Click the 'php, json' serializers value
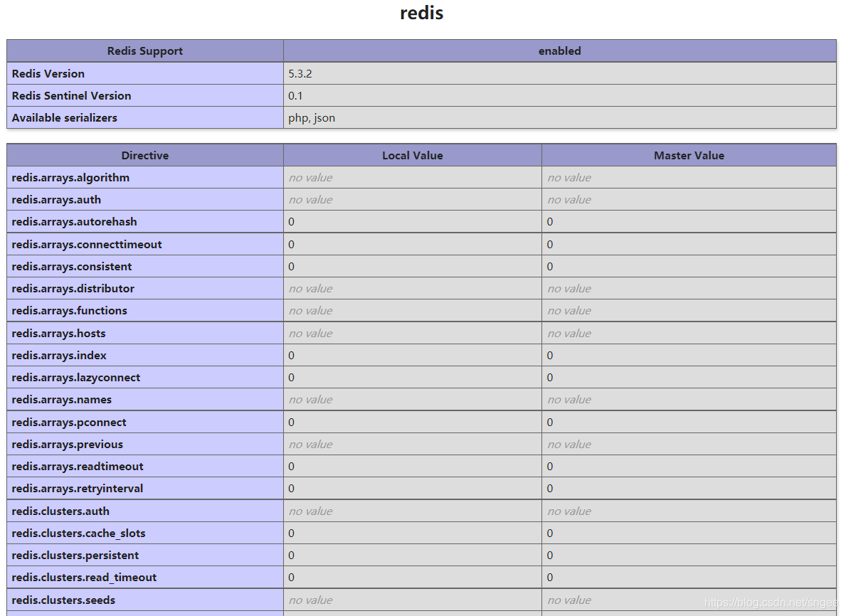846x616 pixels. coord(312,117)
